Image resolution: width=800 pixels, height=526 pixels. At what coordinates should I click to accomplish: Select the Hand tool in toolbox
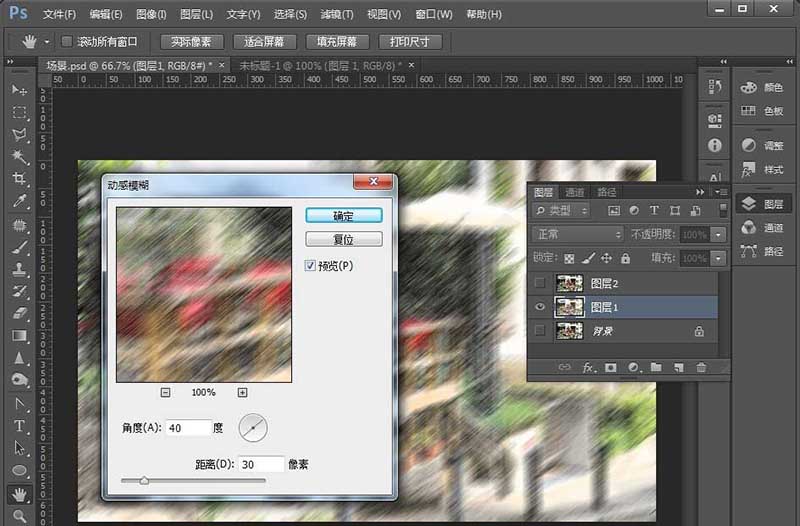click(x=19, y=494)
